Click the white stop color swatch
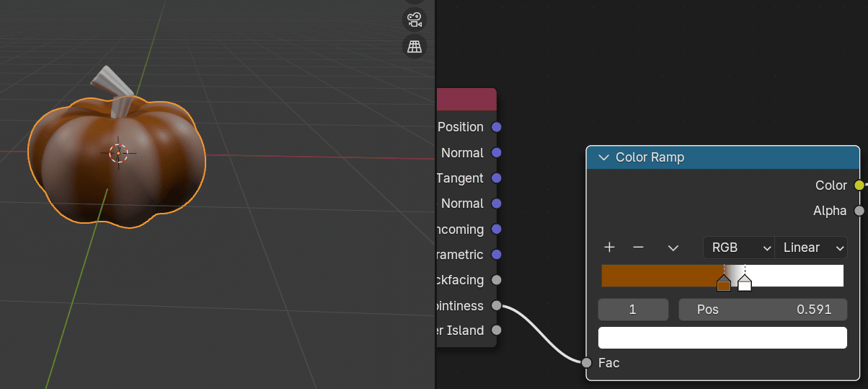This screenshot has width=868, height=389. coord(722,338)
